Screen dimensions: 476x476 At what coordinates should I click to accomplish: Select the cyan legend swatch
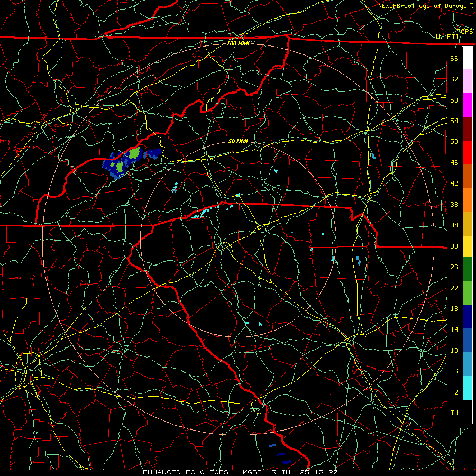(x=467, y=388)
